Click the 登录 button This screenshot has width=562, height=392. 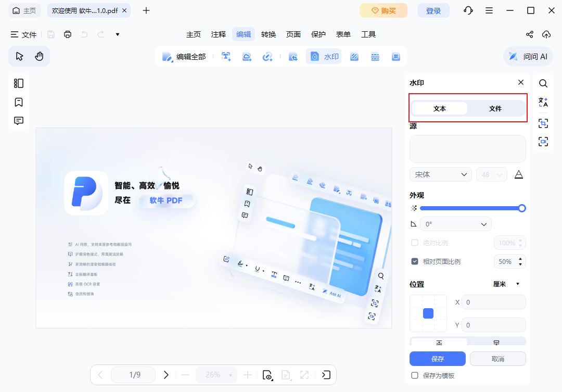click(433, 10)
